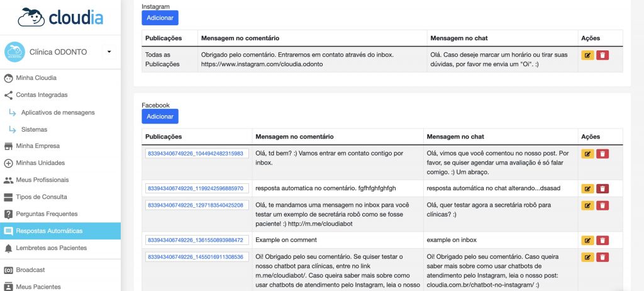
Task: Click the Perguntas Frequentes question icon
Action: point(8,214)
